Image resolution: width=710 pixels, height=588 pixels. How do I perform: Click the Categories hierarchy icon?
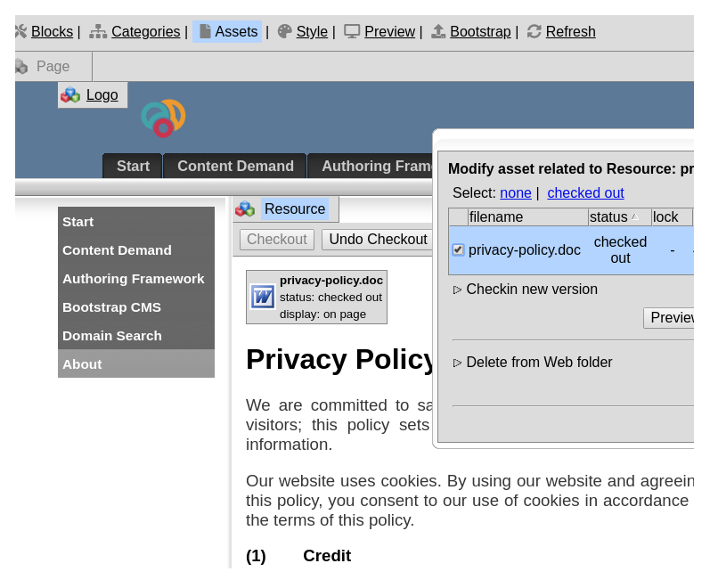click(x=98, y=31)
